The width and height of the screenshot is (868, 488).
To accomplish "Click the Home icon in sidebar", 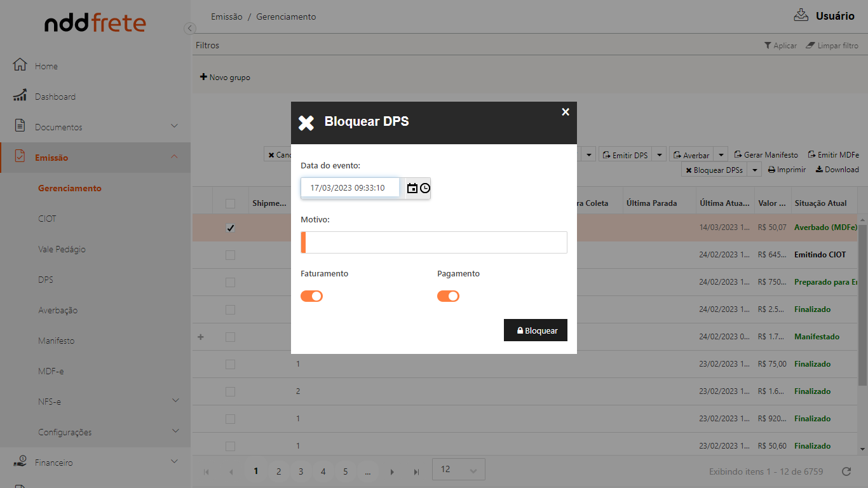I will pyautogui.click(x=20, y=65).
